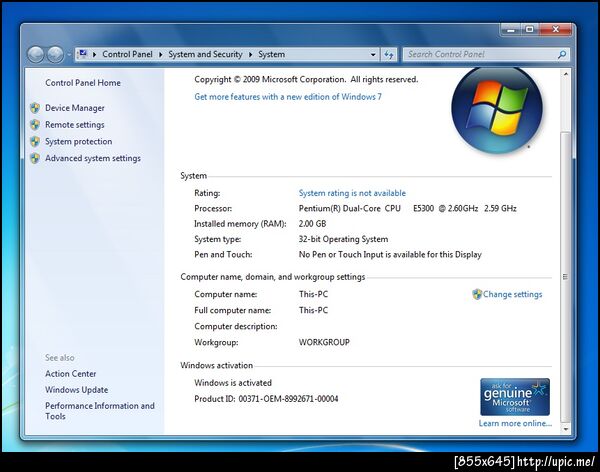Expand the arrow before Control Panel breadcrumb
The width and height of the screenshot is (600, 472).
tap(95, 54)
